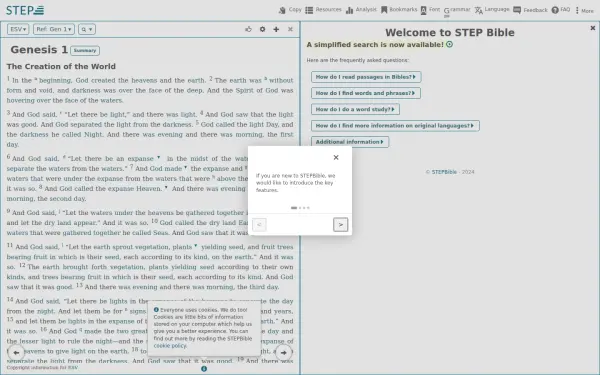Expand 'How do I do a word study?'
600x375 pixels.
click(x=355, y=109)
